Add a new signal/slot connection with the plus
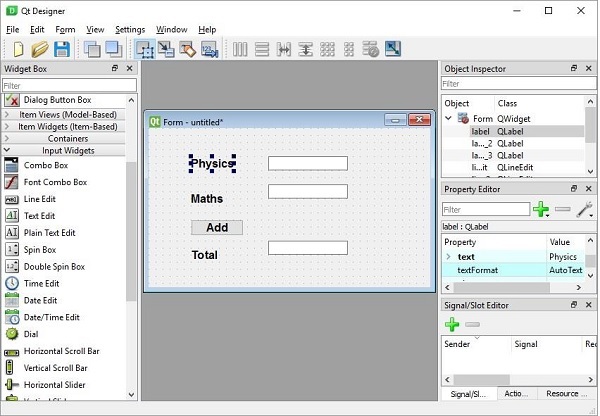The image size is (600, 416). (x=452, y=325)
